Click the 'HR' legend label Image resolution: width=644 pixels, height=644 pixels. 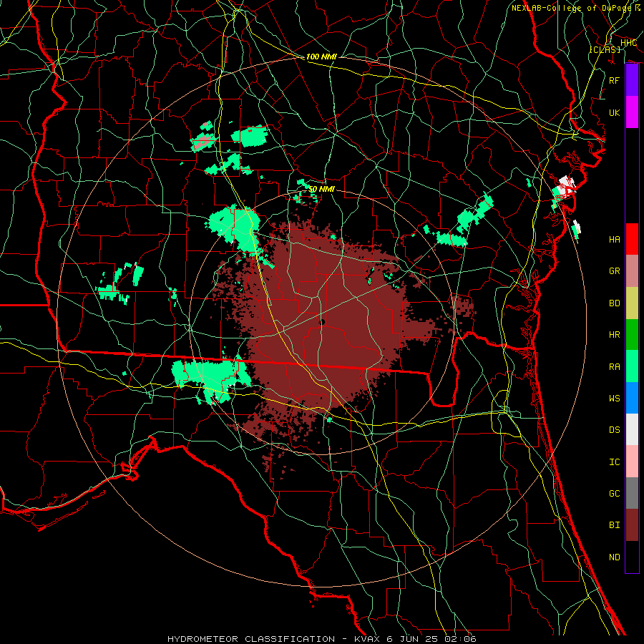point(615,335)
